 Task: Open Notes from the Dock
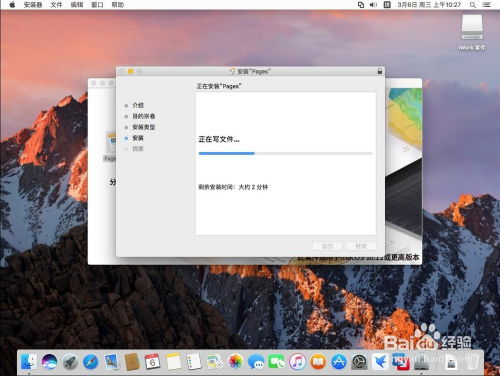[173, 362]
